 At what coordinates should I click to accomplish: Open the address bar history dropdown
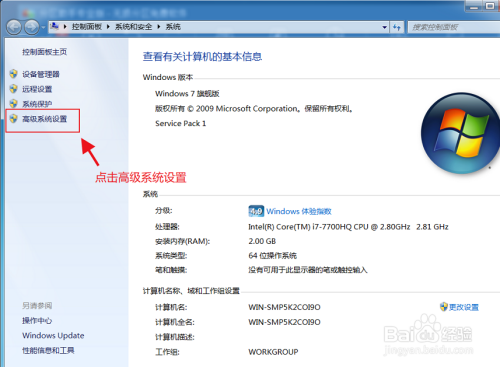coord(384,27)
